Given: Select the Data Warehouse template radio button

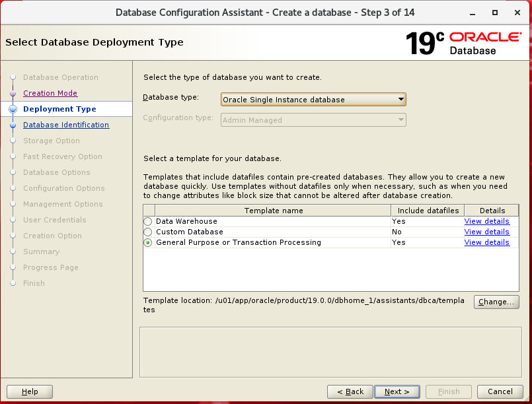Looking at the screenshot, I should pos(148,221).
